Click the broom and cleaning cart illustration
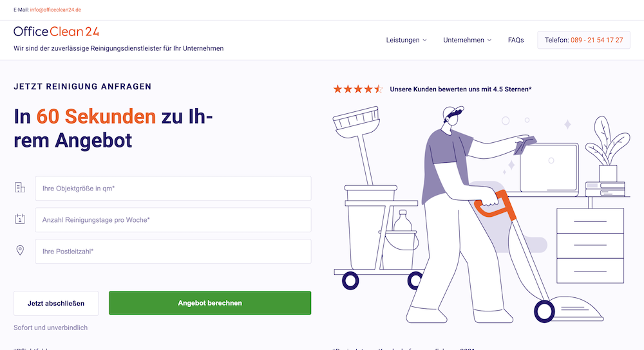 tap(376, 197)
